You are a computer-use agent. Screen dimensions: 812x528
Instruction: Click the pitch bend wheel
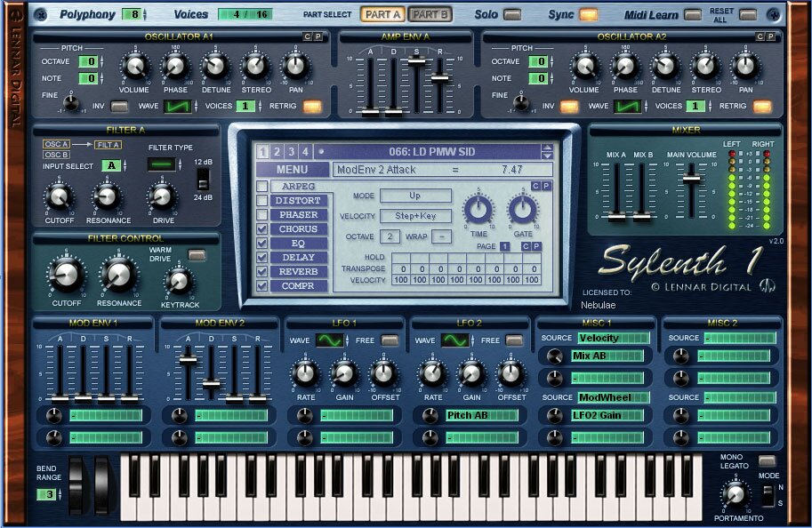pos(77,484)
